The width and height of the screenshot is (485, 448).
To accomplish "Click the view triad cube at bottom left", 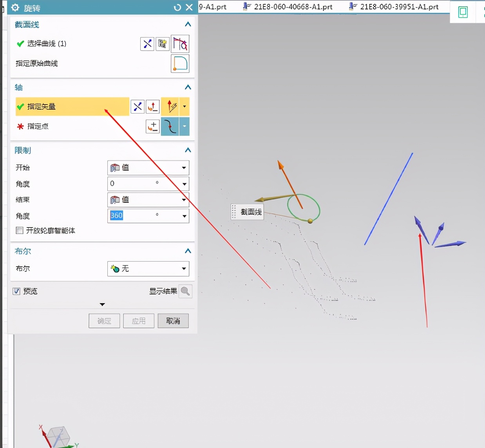I will [x=59, y=437].
